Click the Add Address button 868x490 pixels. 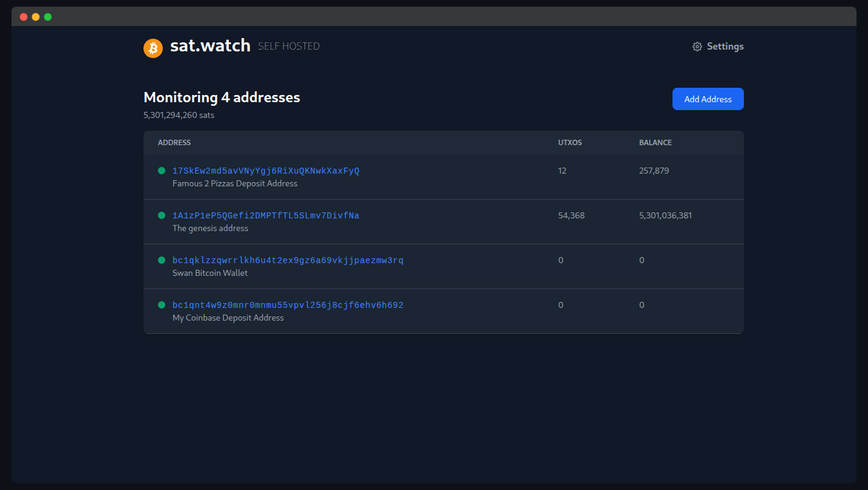(708, 99)
